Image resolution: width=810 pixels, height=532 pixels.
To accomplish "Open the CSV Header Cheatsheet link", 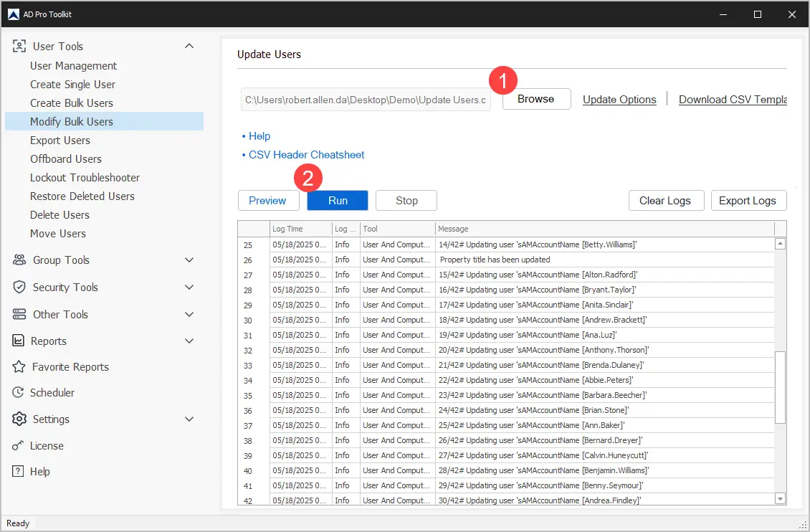I will (306, 154).
